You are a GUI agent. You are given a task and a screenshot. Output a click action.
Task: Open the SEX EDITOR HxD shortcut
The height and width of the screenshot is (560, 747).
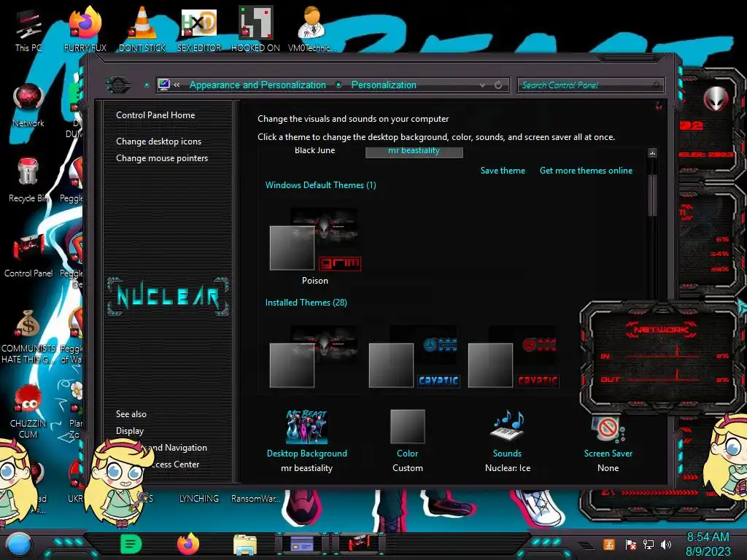click(x=199, y=28)
